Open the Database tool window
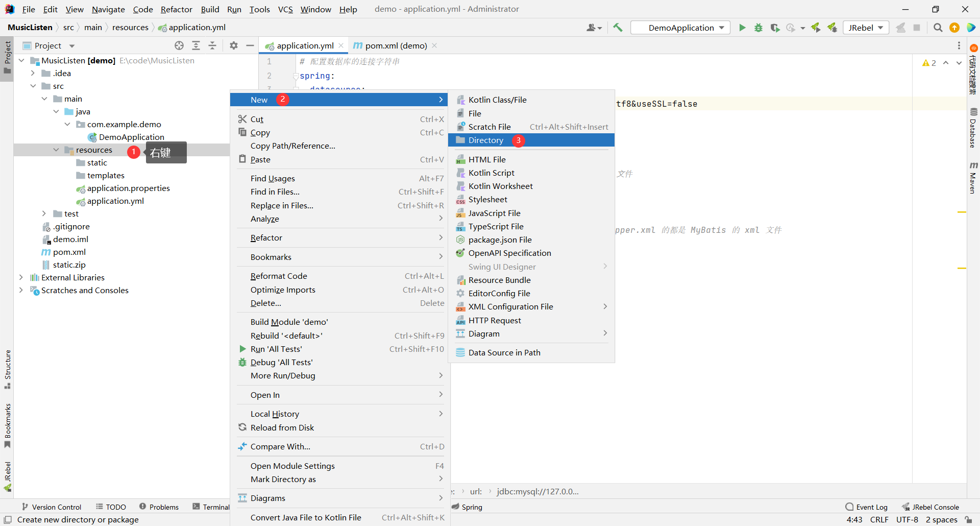Image resolution: width=980 pixels, height=526 pixels. point(973,128)
